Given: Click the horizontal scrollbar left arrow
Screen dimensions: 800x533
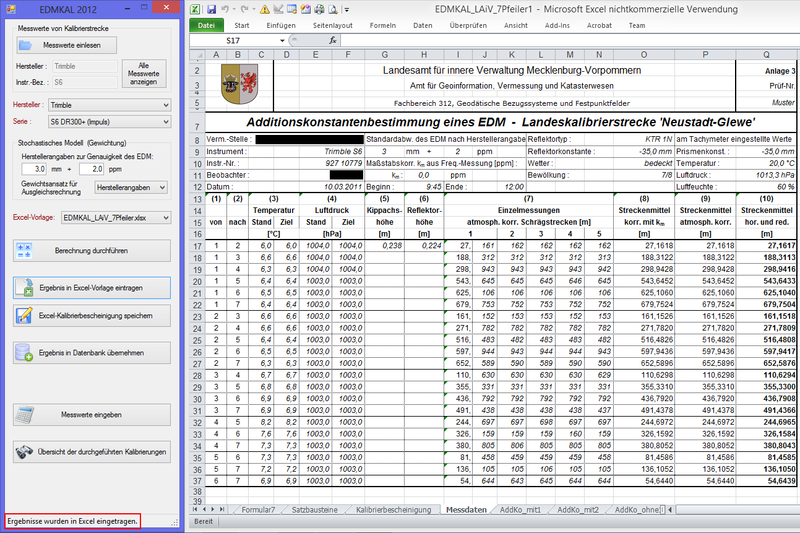Looking at the screenshot, I should (670, 509).
